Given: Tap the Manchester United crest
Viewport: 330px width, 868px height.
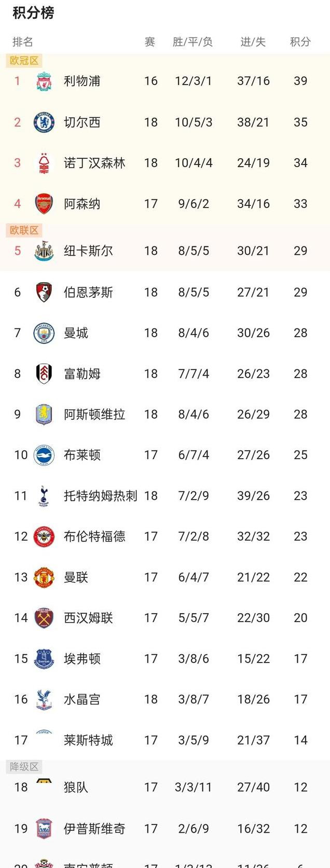Looking at the screenshot, I should pos(44,577).
